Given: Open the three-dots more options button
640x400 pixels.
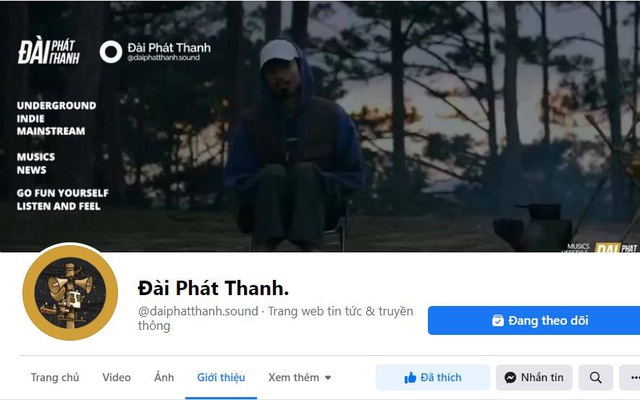Looking at the screenshot, I should [x=630, y=378].
